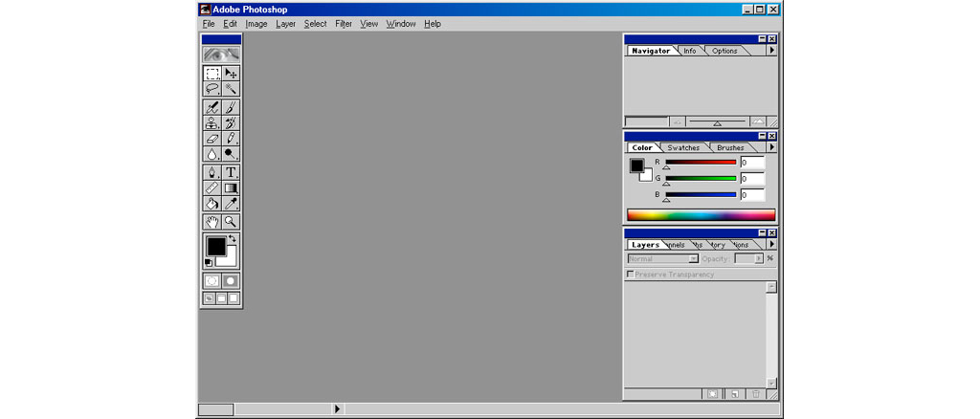This screenshot has width=980, height=419.
Task: Collapse the Navigator panel with its minimize box
Action: (x=763, y=38)
